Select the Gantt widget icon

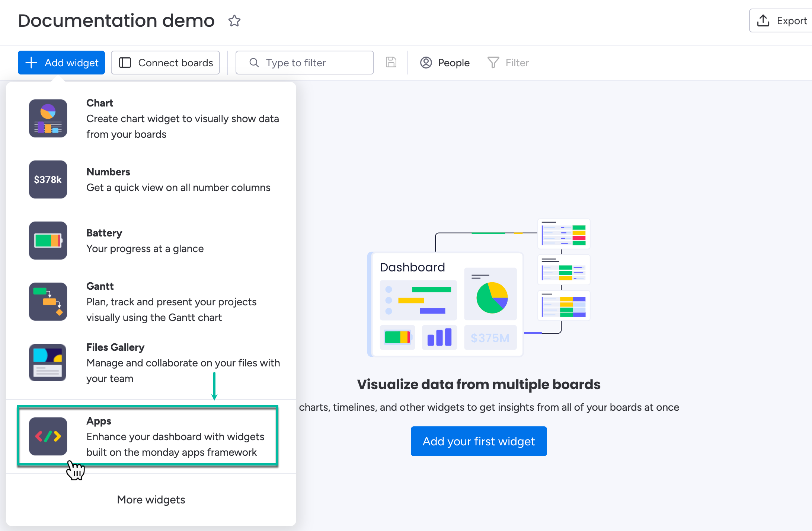48,302
